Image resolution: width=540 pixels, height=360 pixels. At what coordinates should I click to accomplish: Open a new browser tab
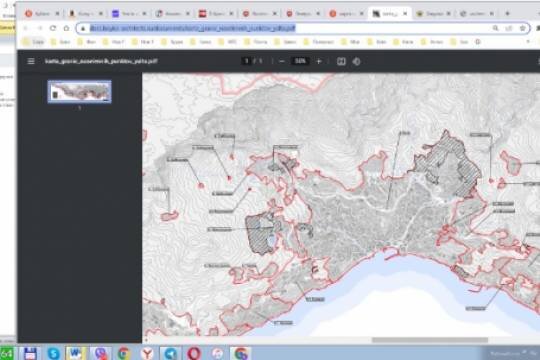tap(507, 13)
